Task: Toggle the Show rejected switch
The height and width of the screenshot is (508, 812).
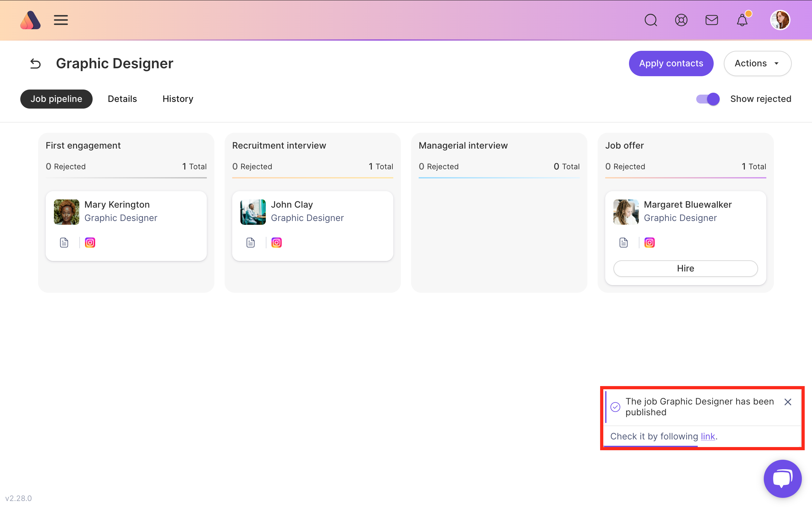Action: (x=708, y=99)
